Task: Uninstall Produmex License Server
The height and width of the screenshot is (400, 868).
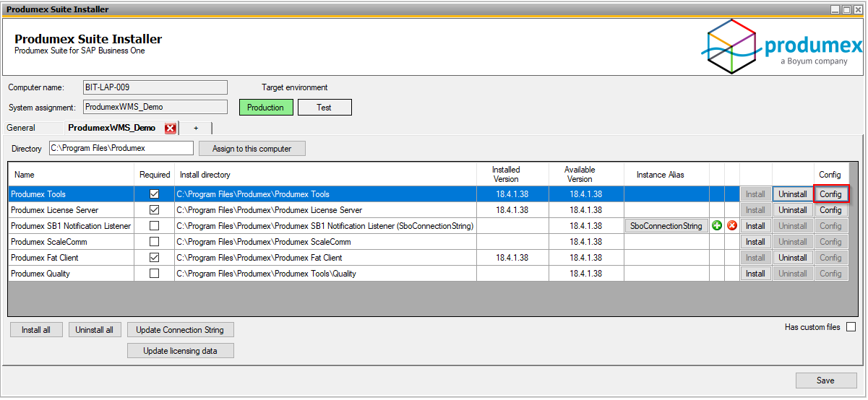Action: (x=793, y=210)
